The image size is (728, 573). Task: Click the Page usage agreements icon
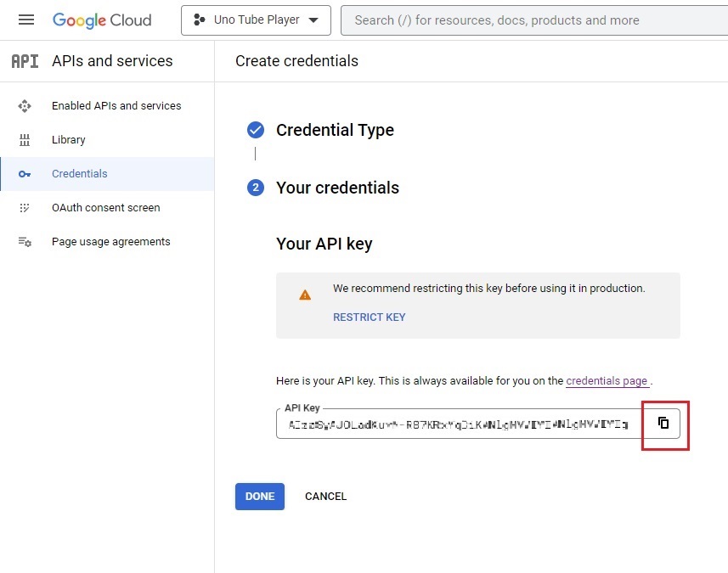[25, 241]
